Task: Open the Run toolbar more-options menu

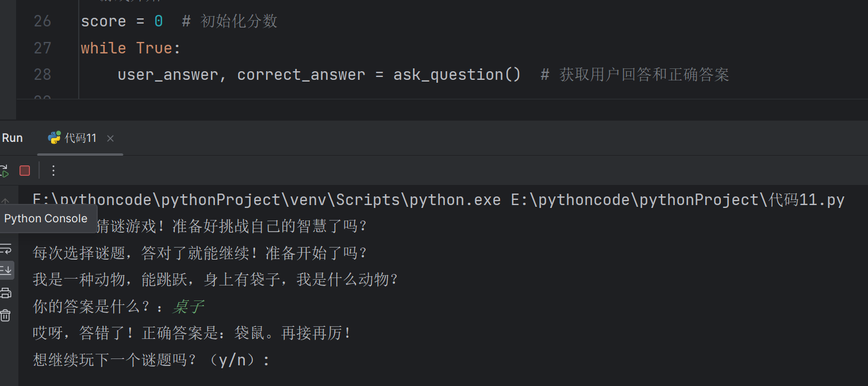Action: tap(53, 171)
